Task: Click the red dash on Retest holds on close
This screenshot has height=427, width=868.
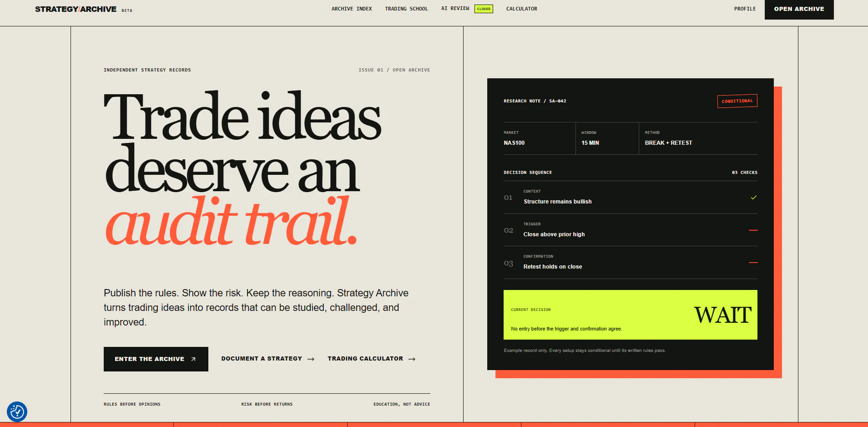Action: pos(753,263)
